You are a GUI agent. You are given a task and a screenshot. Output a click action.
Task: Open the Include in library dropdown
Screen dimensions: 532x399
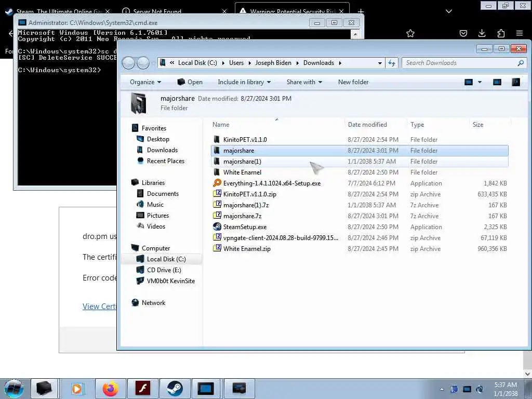click(244, 82)
